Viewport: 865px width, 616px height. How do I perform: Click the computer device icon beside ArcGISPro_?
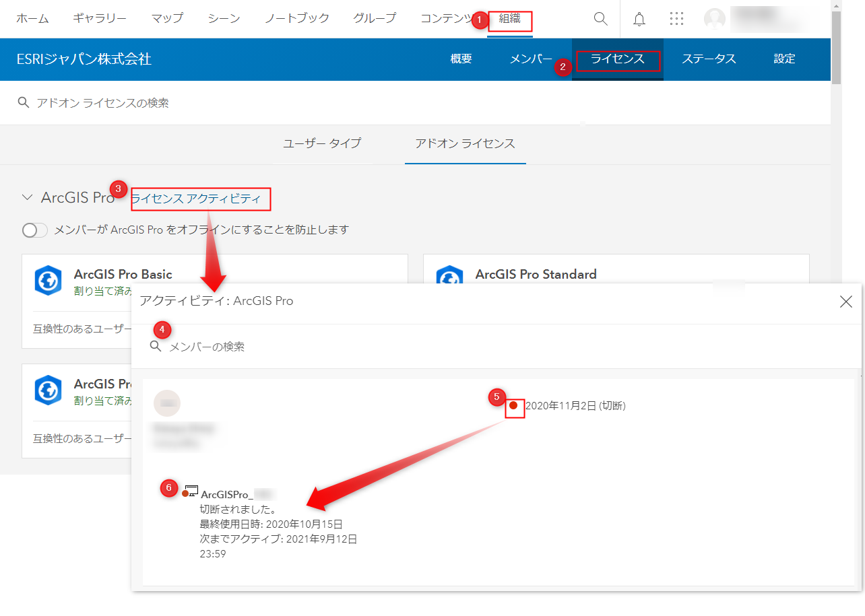pyautogui.click(x=192, y=491)
